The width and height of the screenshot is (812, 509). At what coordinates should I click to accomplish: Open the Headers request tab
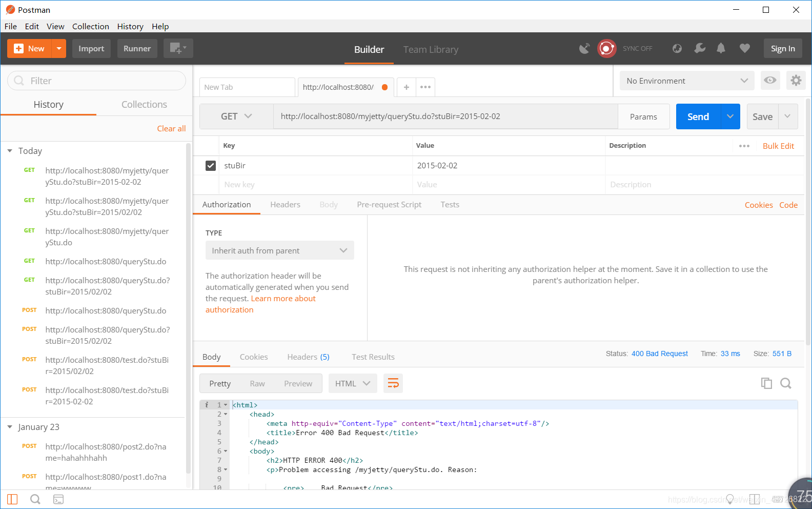285,204
